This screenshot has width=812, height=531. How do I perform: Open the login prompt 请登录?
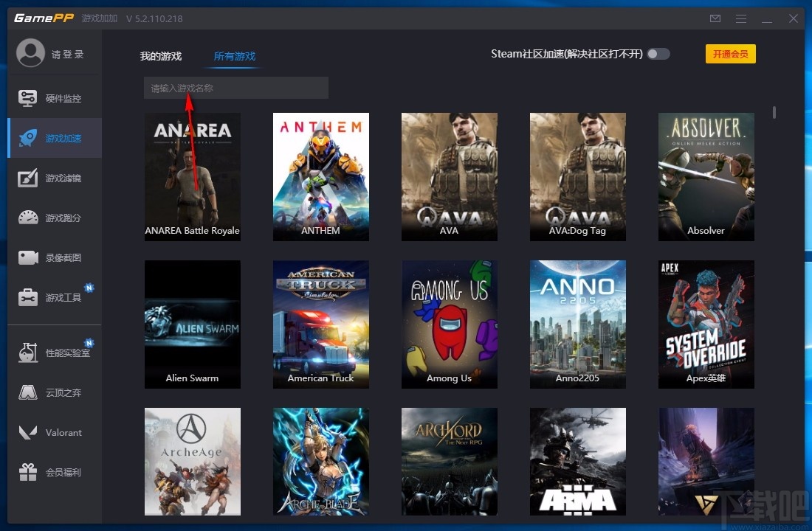[x=68, y=55]
